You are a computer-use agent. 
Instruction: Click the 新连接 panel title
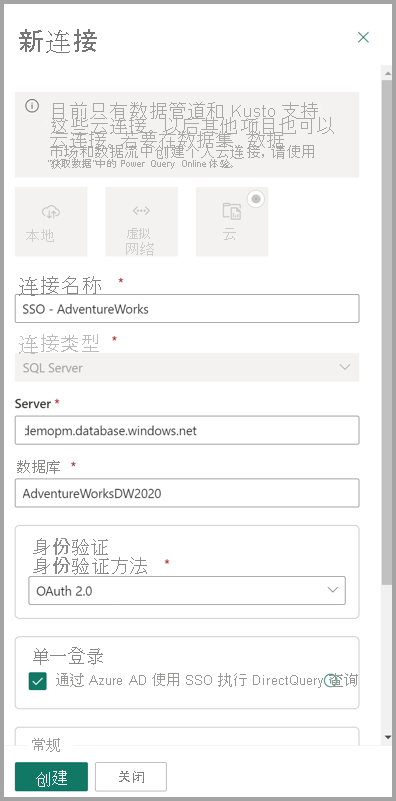coord(58,41)
